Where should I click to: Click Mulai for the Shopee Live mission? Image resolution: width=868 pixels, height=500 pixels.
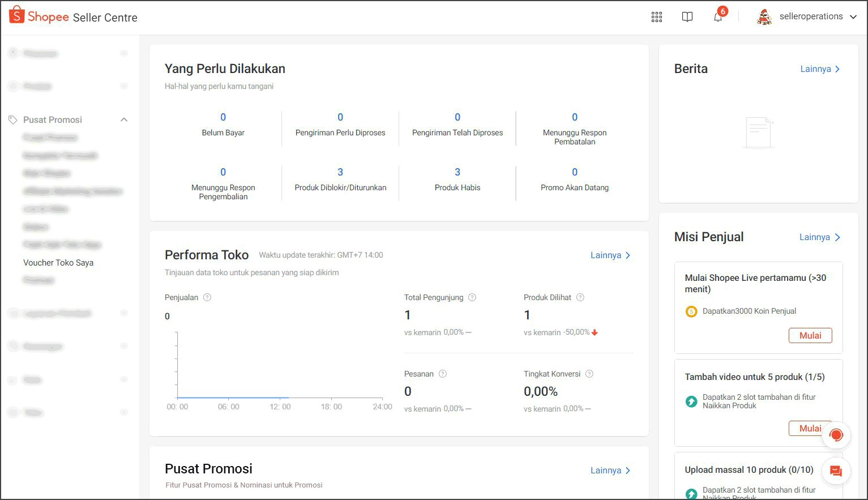[810, 335]
